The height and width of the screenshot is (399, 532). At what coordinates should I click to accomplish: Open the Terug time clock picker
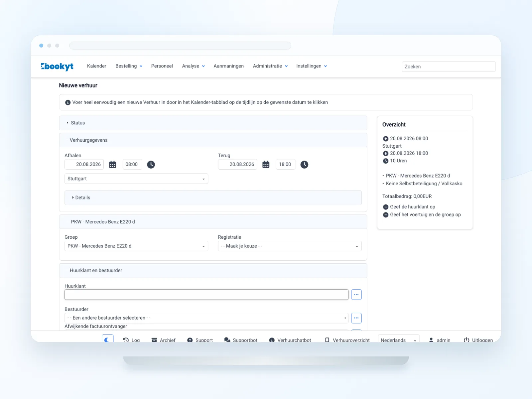304,165
